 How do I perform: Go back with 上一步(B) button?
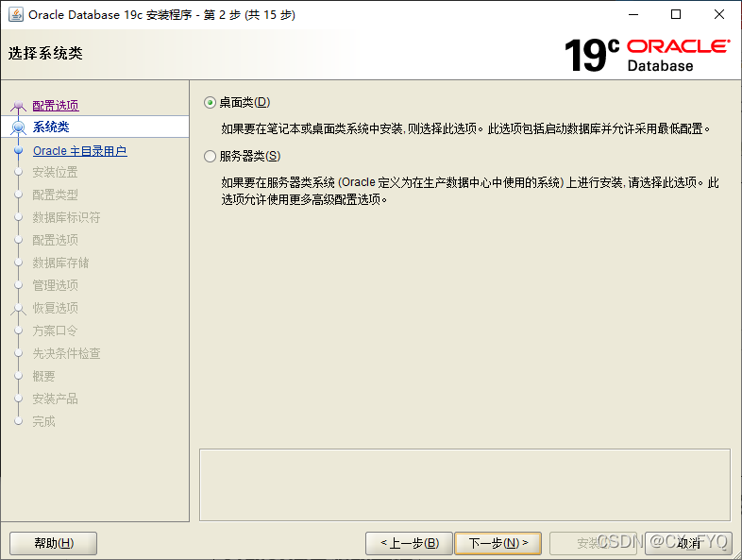410,543
